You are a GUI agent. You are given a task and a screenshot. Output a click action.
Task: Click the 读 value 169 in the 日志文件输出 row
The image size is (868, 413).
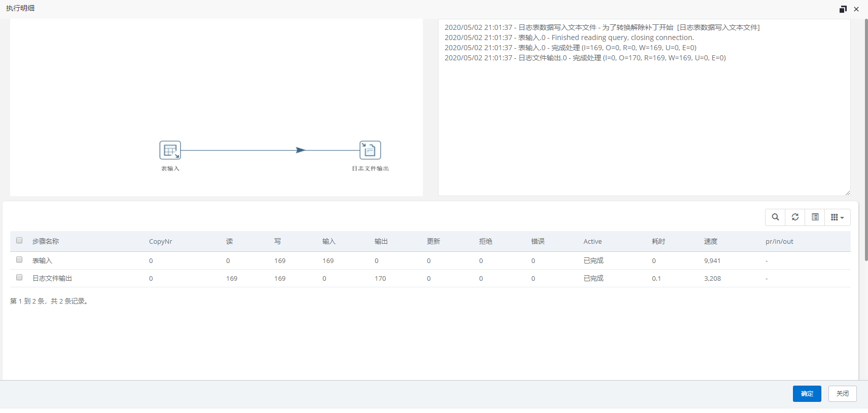tap(232, 278)
